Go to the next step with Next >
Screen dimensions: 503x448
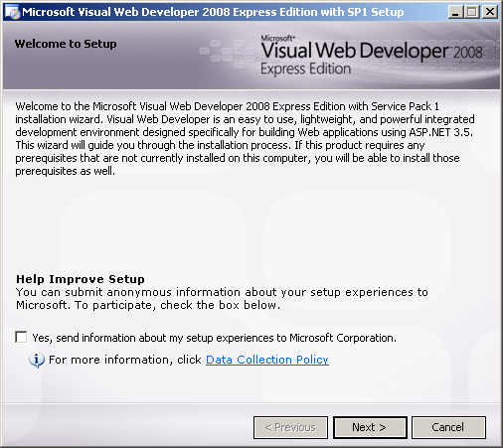coord(370,427)
